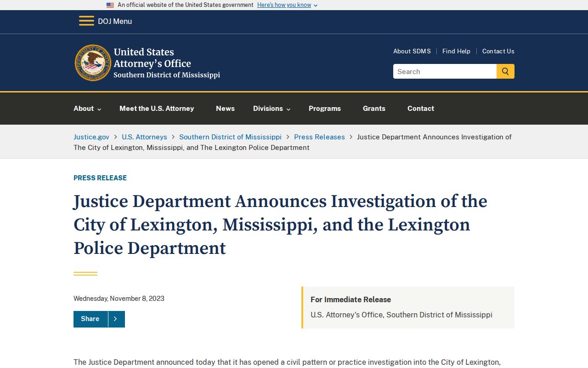Click the Contact Us header link
Image resolution: width=588 pixels, height=368 pixels.
(x=498, y=51)
